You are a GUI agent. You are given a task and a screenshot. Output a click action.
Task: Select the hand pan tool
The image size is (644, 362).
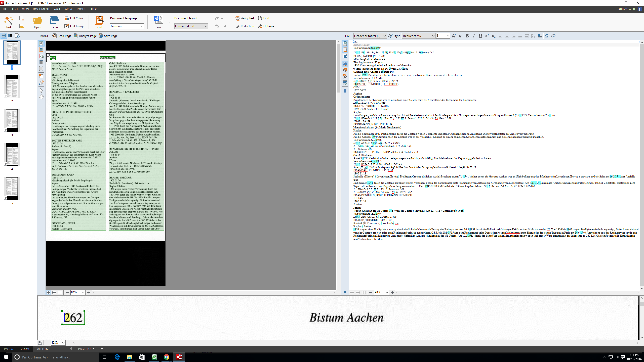[x=41, y=97]
